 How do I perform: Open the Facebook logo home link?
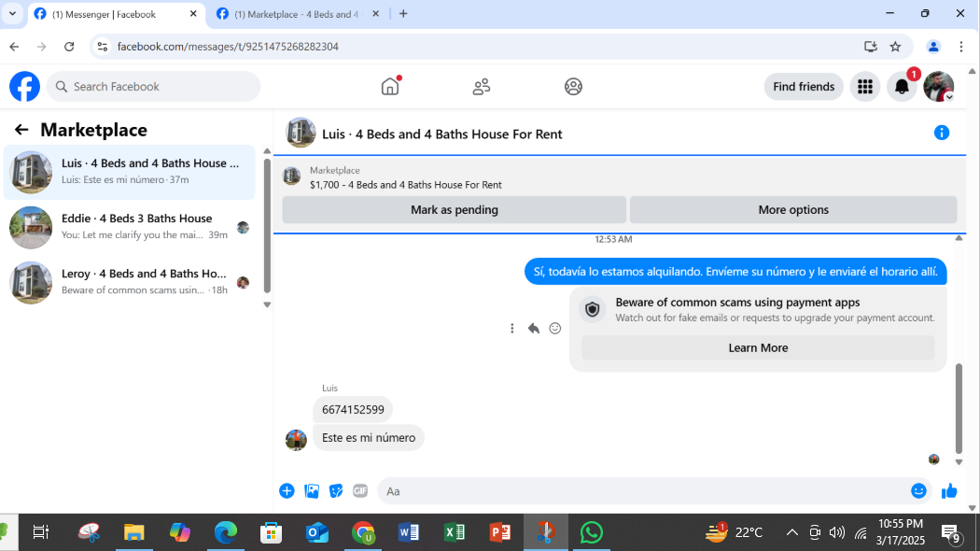tap(24, 86)
